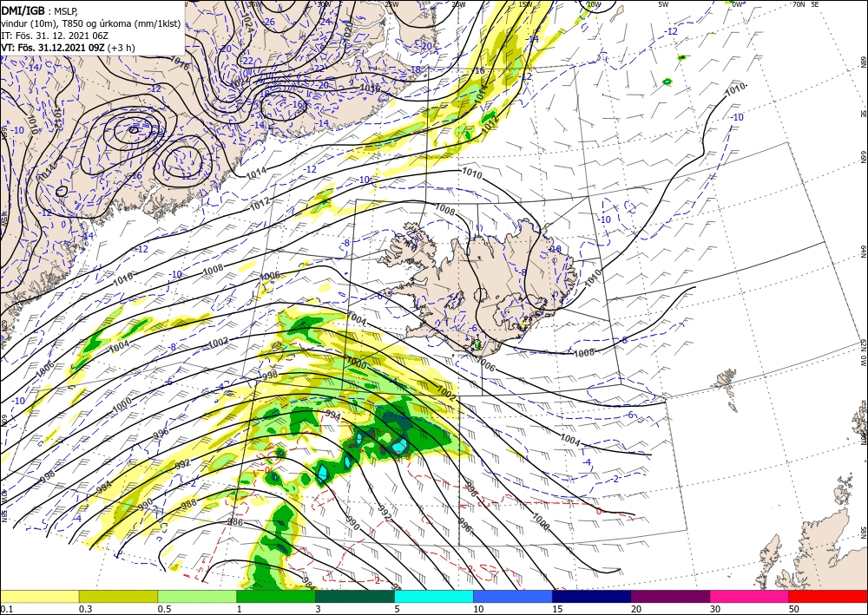Click the purple 20–30 legend swatch
This screenshot has height=615, width=868.
(670, 596)
